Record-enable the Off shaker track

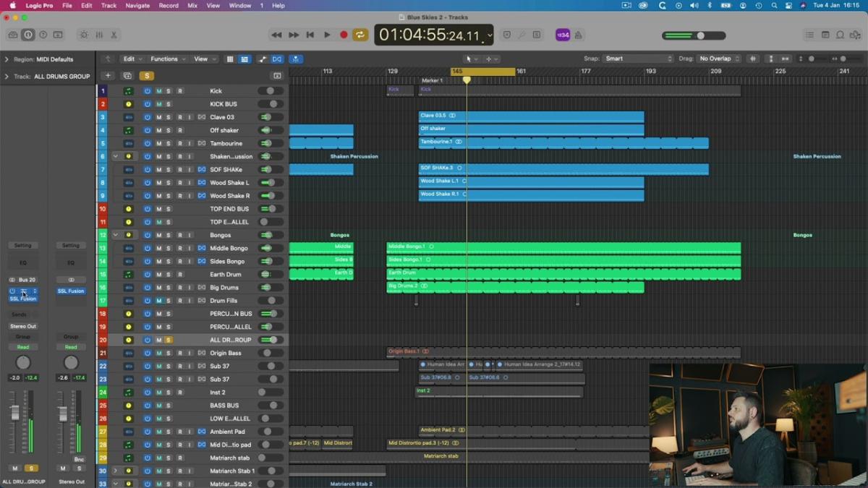(179, 130)
